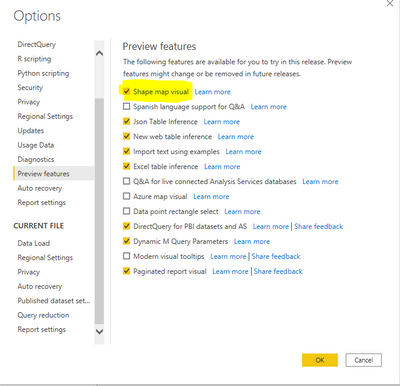
Task: Enable the Azure map visual checkbox
Action: pos(126,196)
